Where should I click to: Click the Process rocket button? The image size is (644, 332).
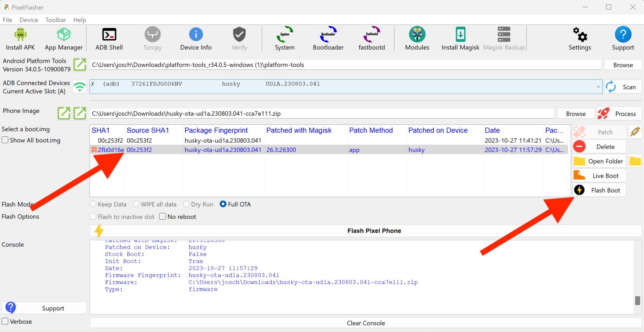tap(619, 114)
